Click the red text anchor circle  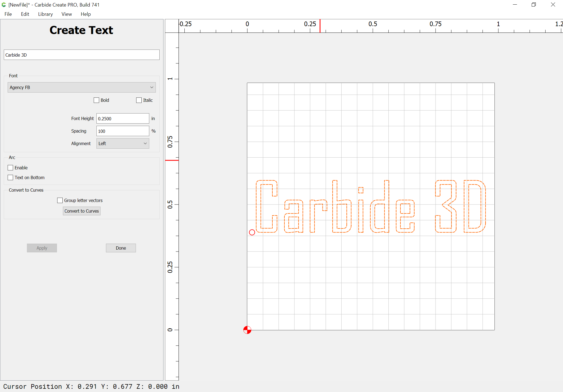[252, 232]
